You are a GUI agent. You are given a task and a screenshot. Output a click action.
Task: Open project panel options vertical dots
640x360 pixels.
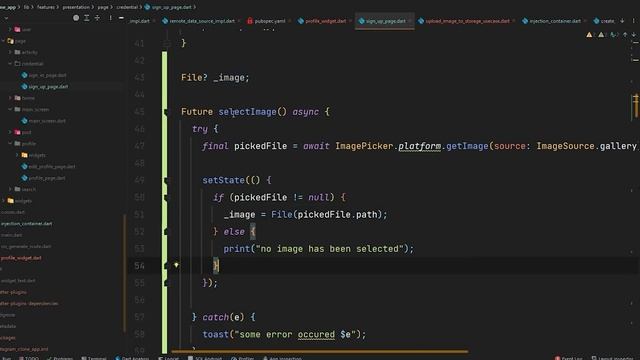(x=110, y=18)
